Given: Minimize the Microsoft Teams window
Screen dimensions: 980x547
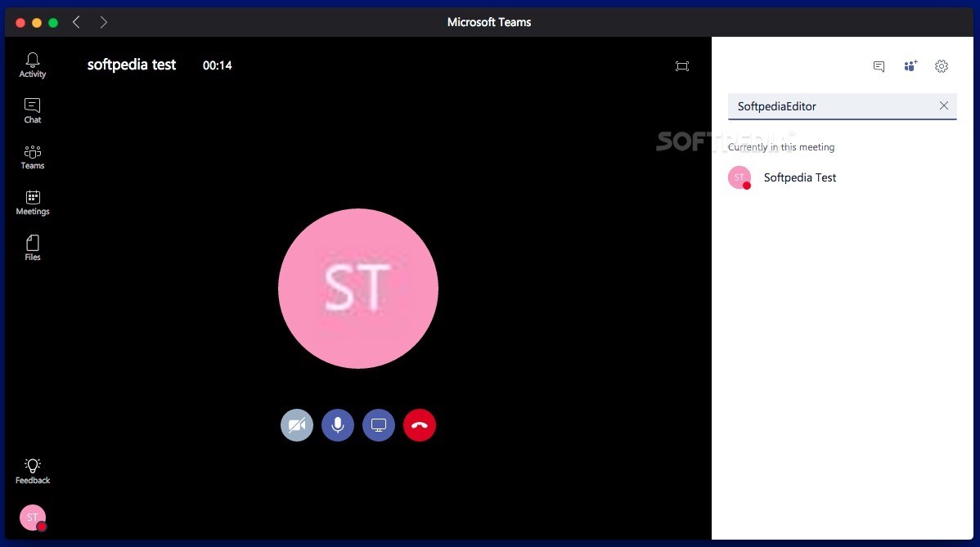Looking at the screenshot, I should click(37, 23).
